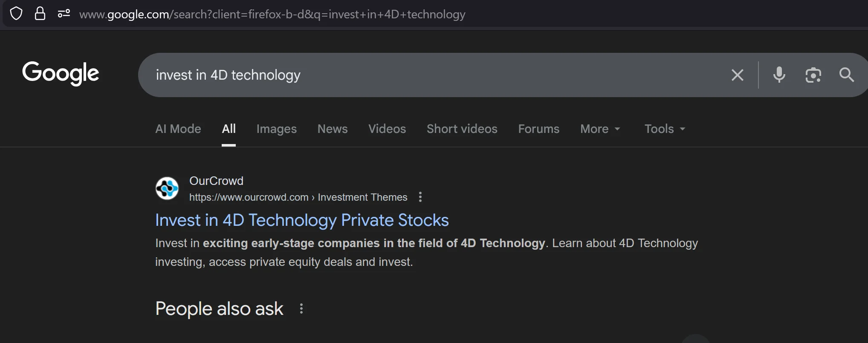This screenshot has width=868, height=343.
Task: Switch to the News results tab
Action: tap(333, 129)
